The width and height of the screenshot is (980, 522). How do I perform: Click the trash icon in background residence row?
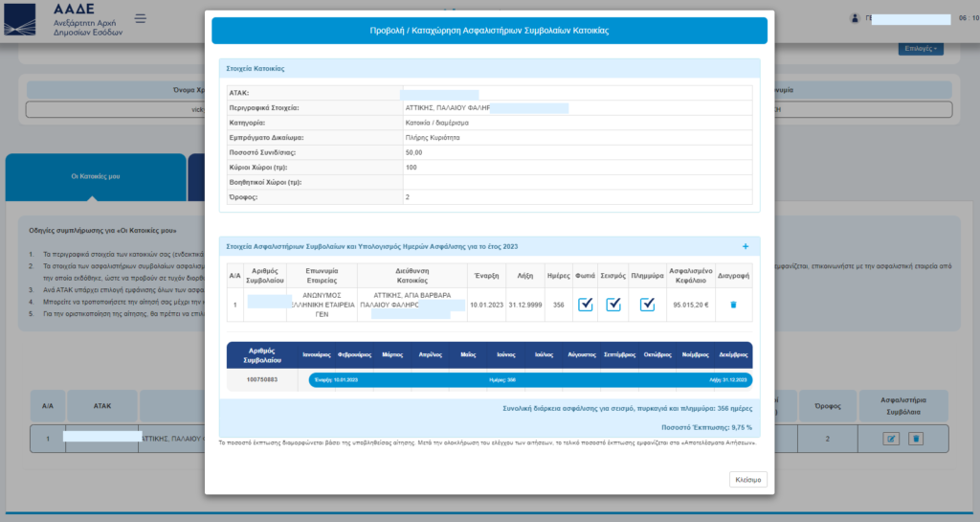click(x=915, y=439)
